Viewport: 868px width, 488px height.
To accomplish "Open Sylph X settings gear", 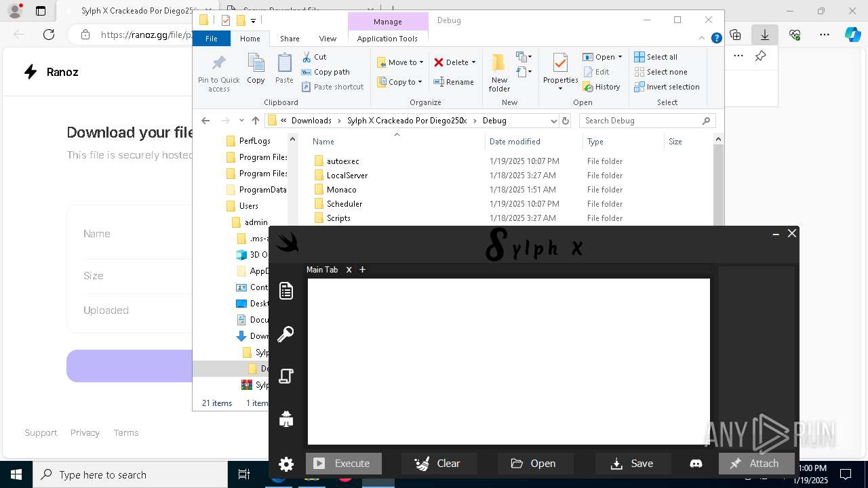I will pos(286,464).
